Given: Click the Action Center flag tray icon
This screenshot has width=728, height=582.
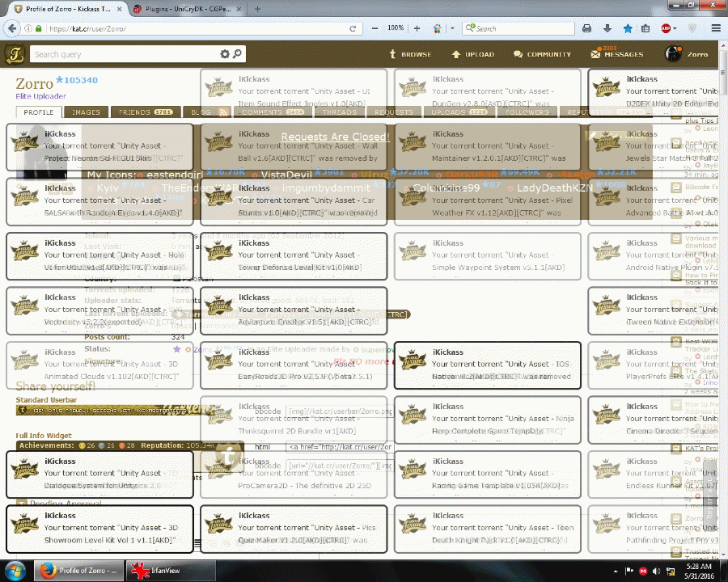Looking at the screenshot, I should 629,571.
